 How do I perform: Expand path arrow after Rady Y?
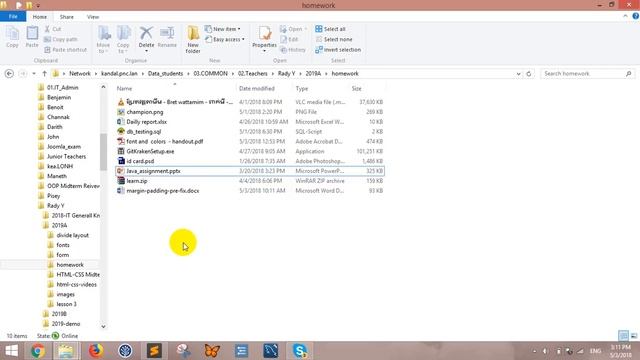coord(300,73)
